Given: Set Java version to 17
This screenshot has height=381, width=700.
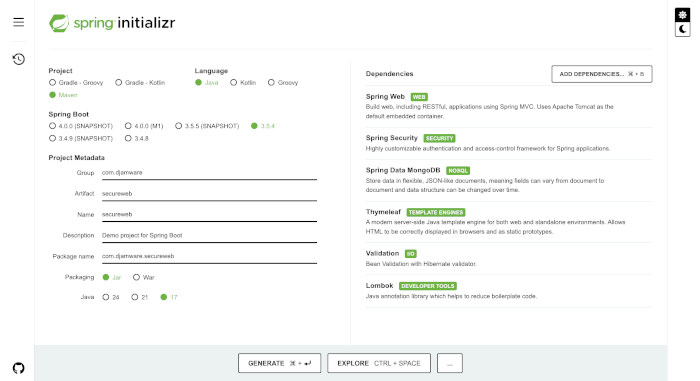Looking at the screenshot, I should click(169, 297).
